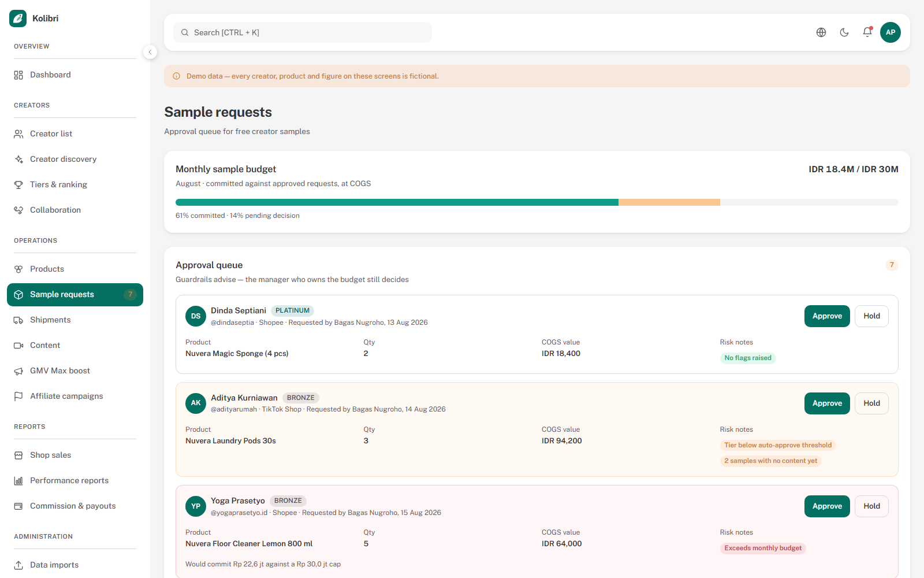Approve Dinda Septiani's request
Viewport: 924px width, 578px height.
(827, 316)
